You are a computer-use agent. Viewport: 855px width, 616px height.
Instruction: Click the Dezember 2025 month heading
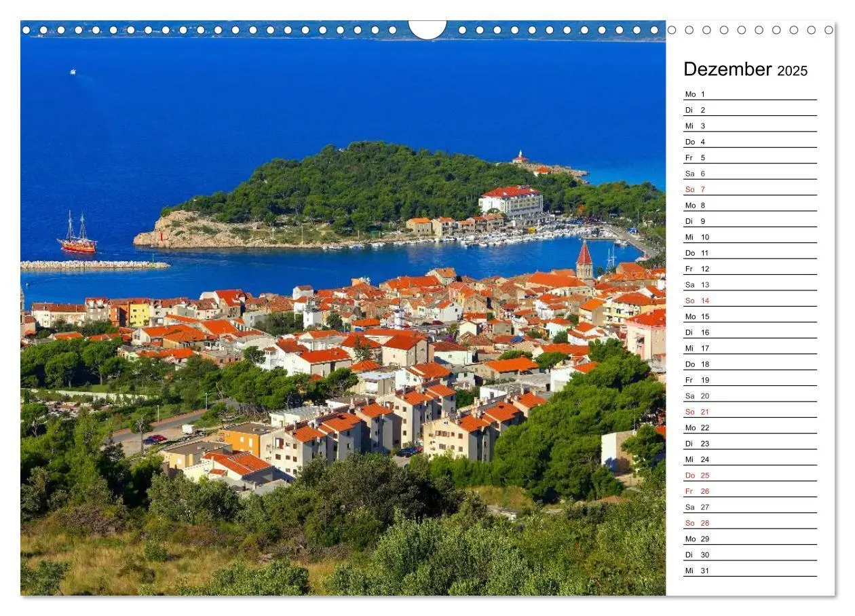pyautogui.click(x=745, y=69)
